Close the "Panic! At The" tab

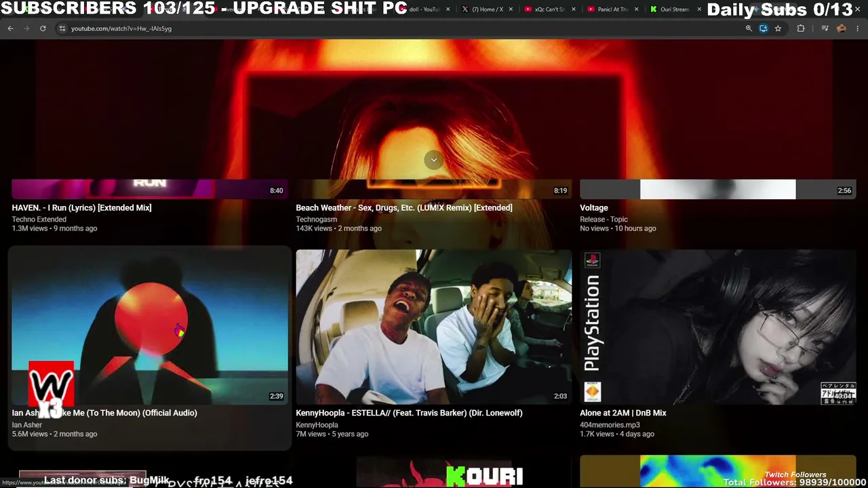pos(636,9)
